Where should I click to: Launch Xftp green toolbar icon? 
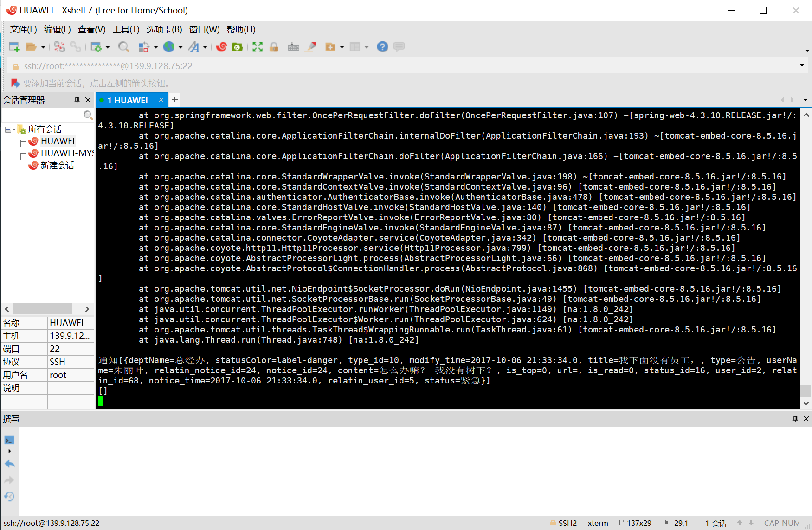238,47
